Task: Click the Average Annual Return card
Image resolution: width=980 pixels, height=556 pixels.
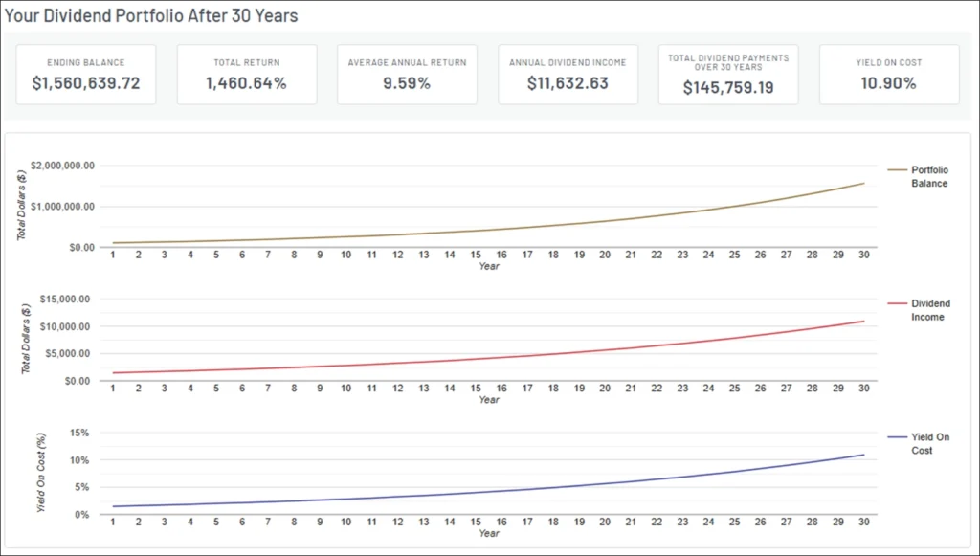Action: (408, 75)
